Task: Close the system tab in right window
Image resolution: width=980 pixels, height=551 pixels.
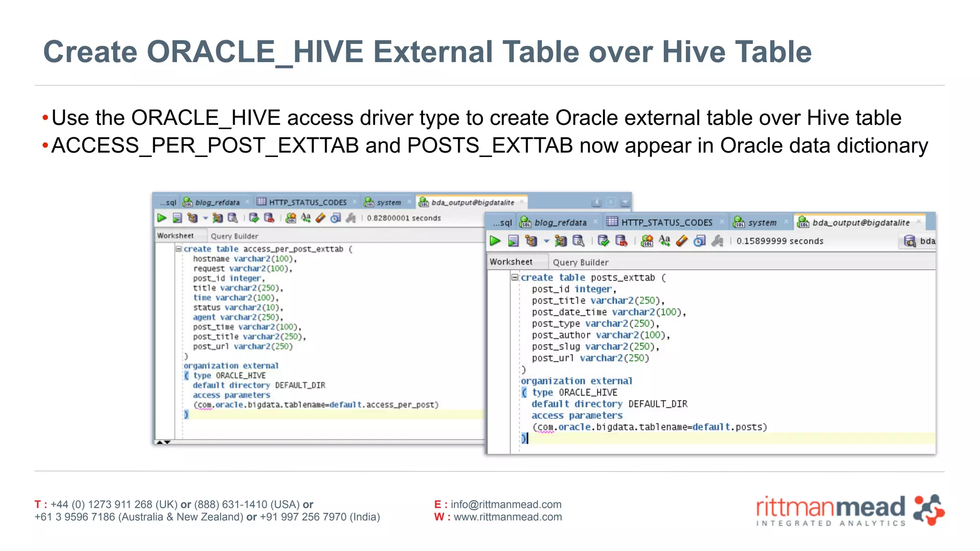Action: click(786, 222)
